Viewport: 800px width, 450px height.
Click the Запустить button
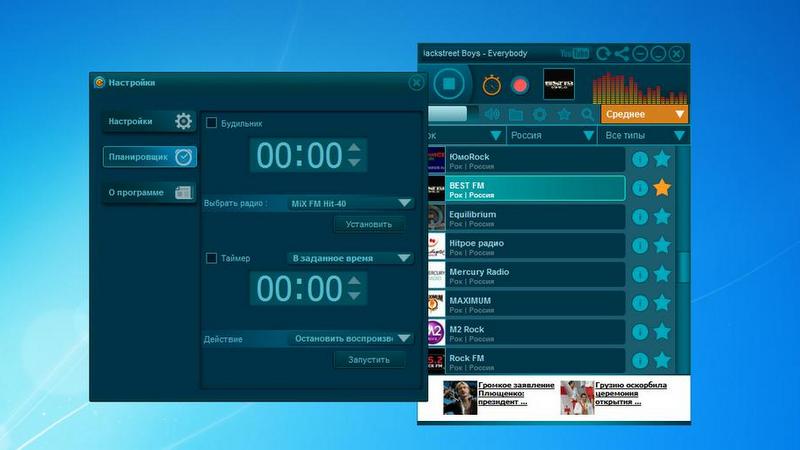point(369,360)
